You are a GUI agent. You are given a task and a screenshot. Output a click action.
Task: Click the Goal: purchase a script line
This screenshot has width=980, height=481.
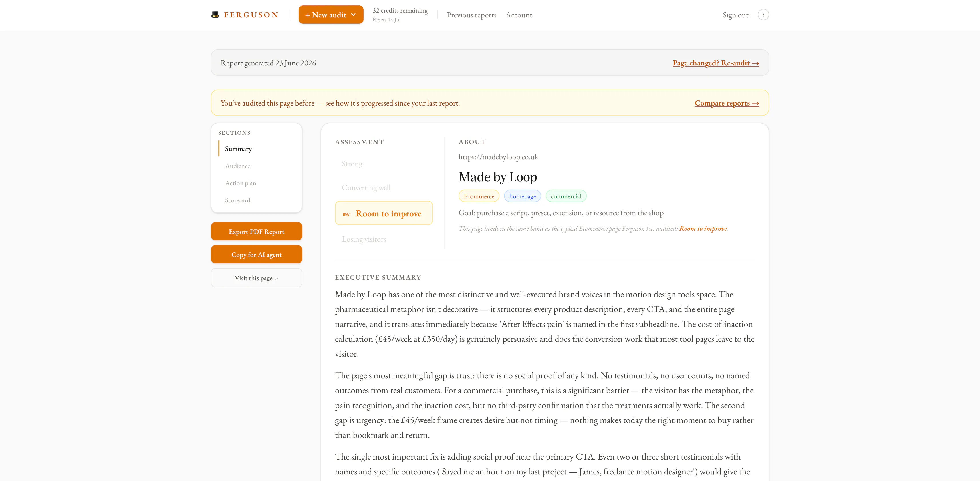(561, 213)
